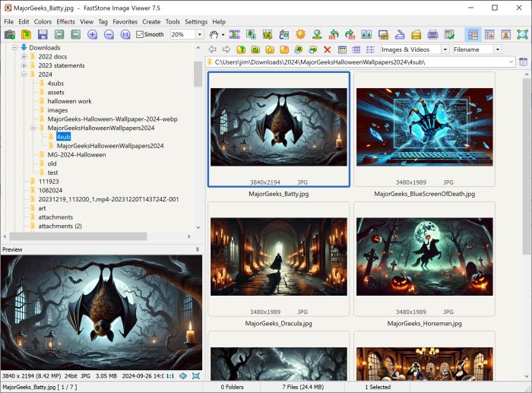Image resolution: width=532 pixels, height=393 pixels.
Task: Select the MG-2024-Halloween folder
Action: (77, 155)
